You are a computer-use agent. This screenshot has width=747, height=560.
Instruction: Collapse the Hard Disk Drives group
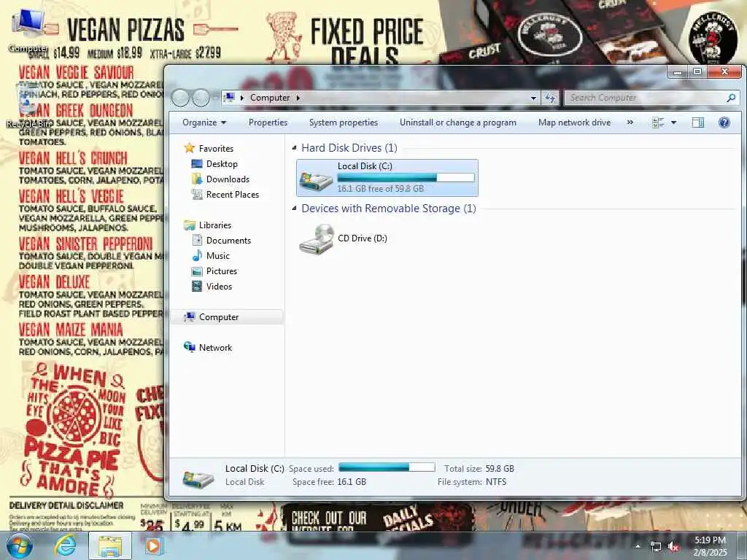[294, 147]
